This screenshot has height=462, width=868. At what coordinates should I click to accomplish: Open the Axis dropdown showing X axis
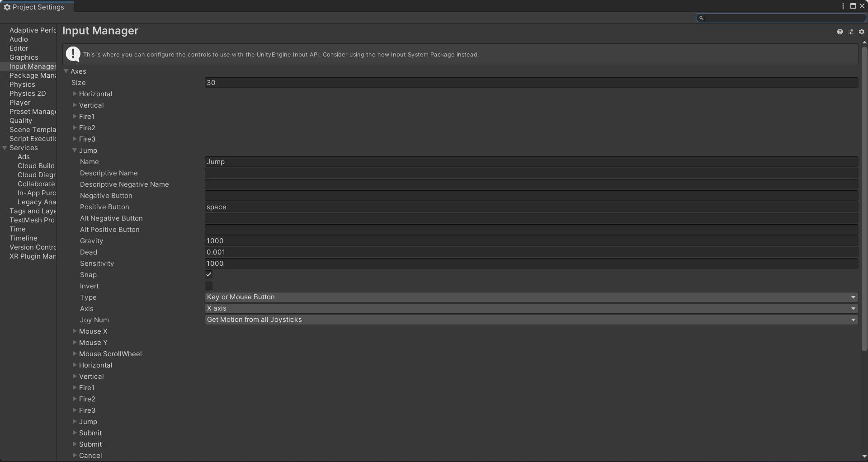[x=530, y=308]
